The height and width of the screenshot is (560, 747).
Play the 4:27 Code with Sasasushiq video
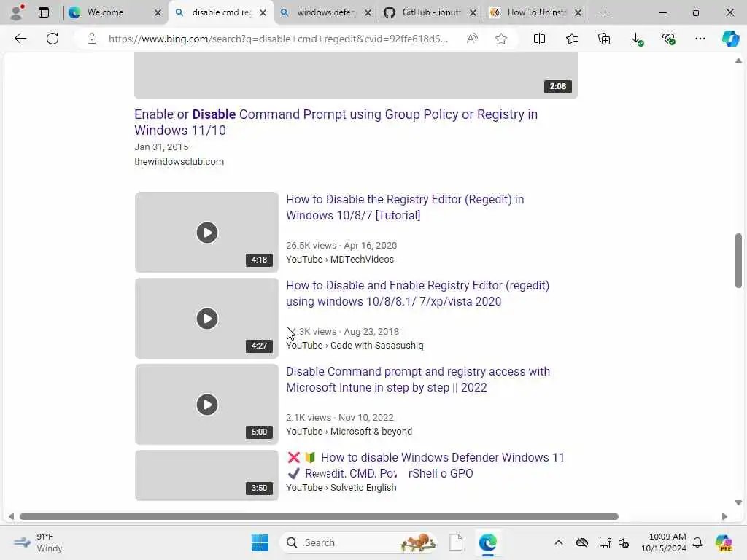206,319
